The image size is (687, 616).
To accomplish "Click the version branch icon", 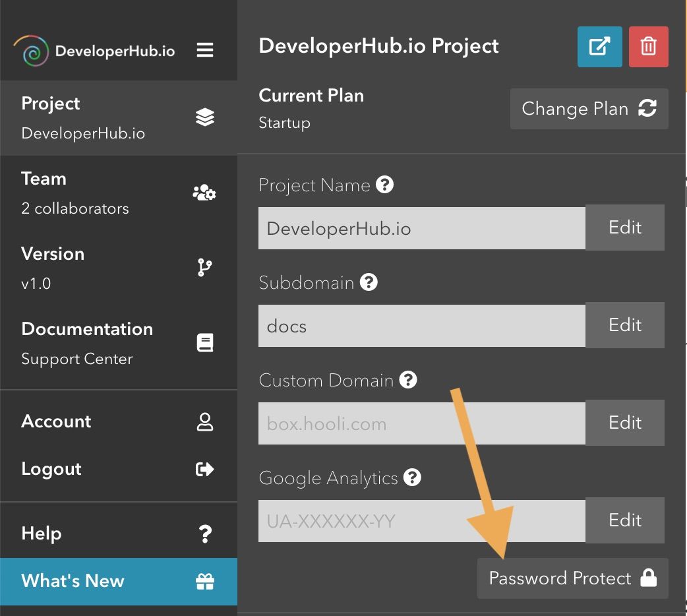I will click(x=204, y=268).
